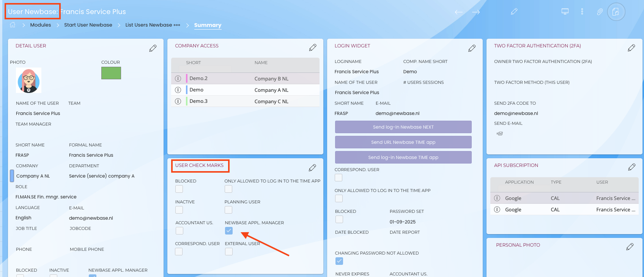The width and height of the screenshot is (644, 277).
Task: Click Demo under Comp. Name Short
Action: (410, 72)
